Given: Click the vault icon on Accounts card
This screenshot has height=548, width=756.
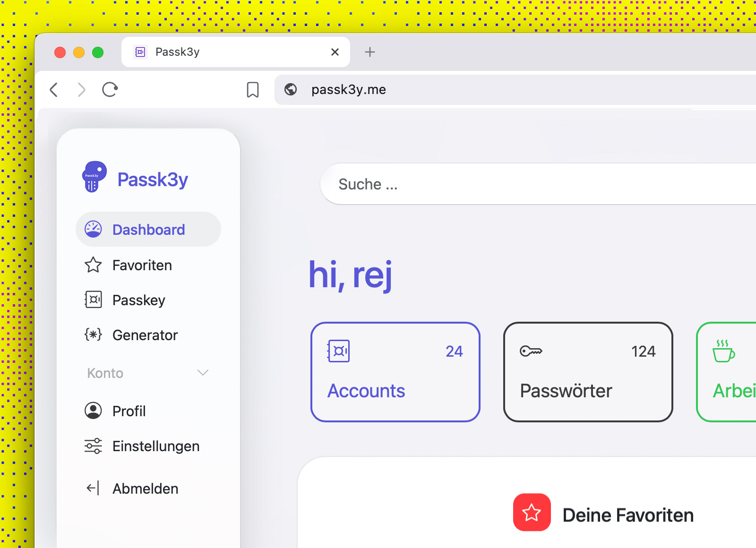Looking at the screenshot, I should [338, 351].
